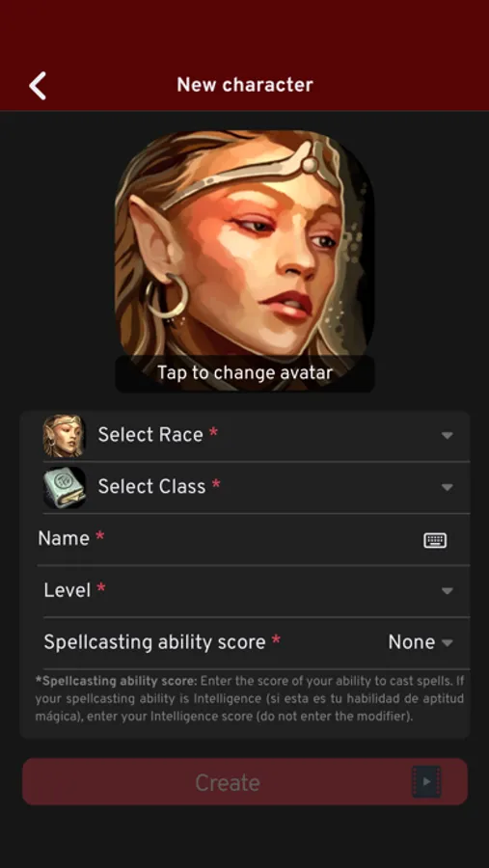Expand the Select Class dropdown arrow
489x868 pixels.
point(448,487)
